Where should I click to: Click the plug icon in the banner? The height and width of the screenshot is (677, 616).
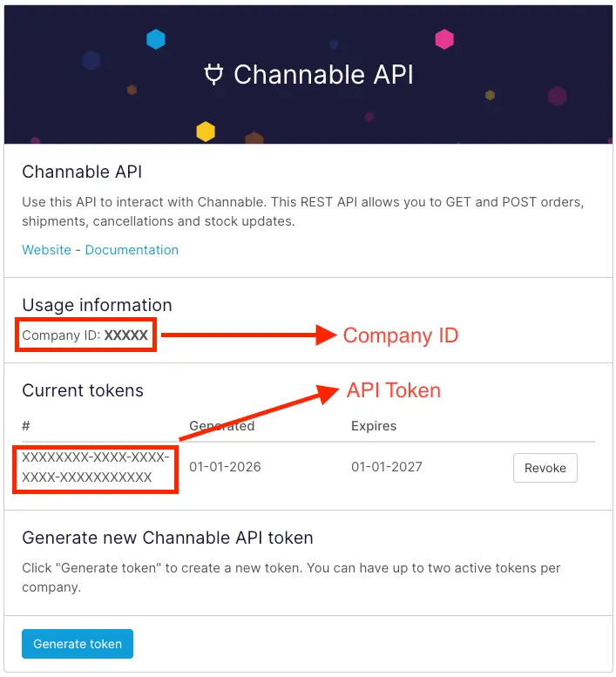coord(213,75)
